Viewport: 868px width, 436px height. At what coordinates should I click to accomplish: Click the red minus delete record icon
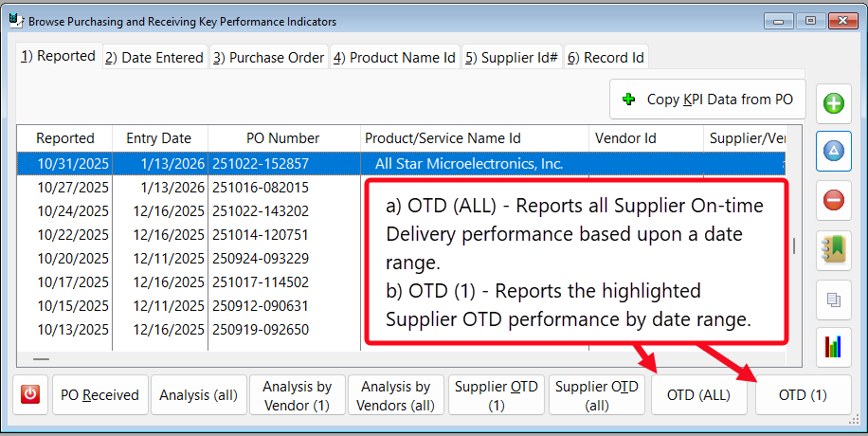(834, 200)
